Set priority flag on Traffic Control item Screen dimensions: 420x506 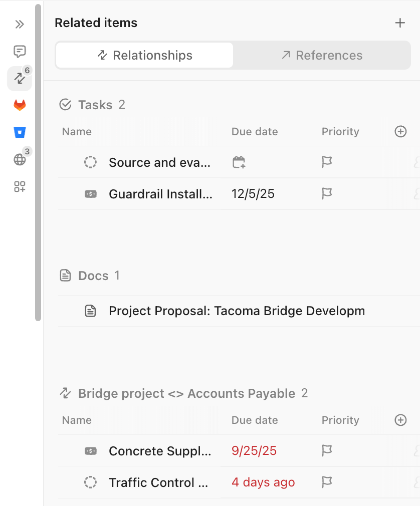click(x=327, y=482)
